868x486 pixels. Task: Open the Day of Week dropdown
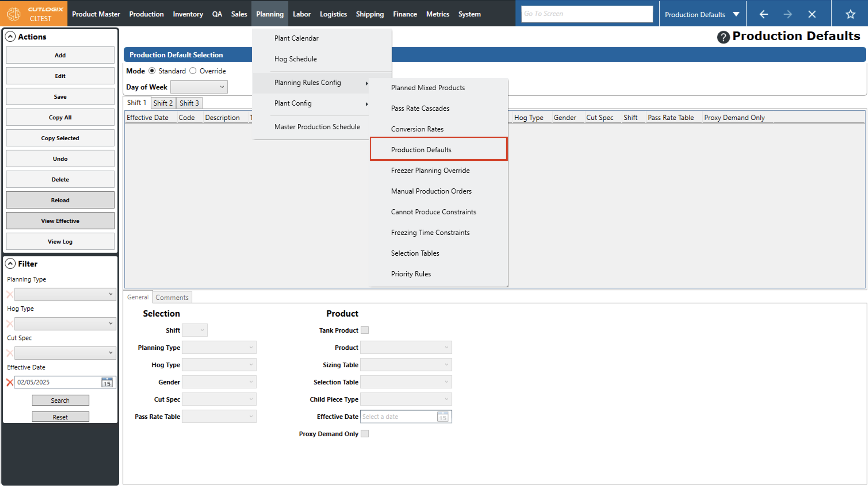tap(199, 87)
